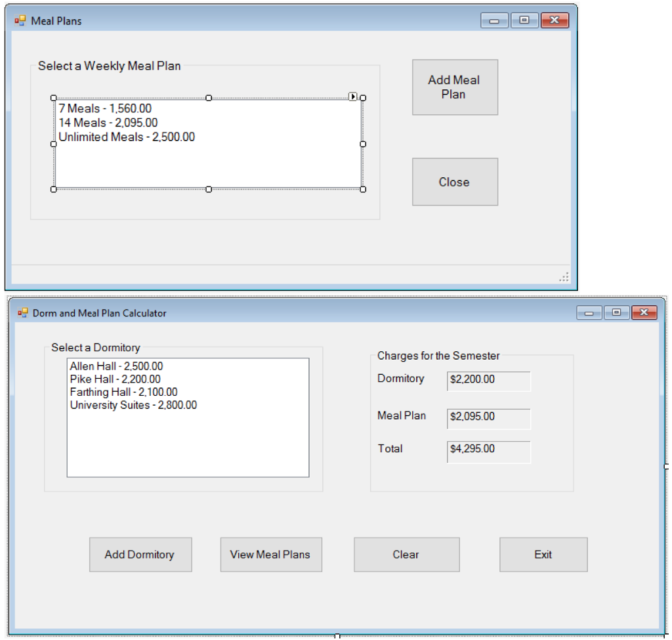Viewport: 672px width, 640px height.
Task: Click the Clear button
Action: (406, 554)
